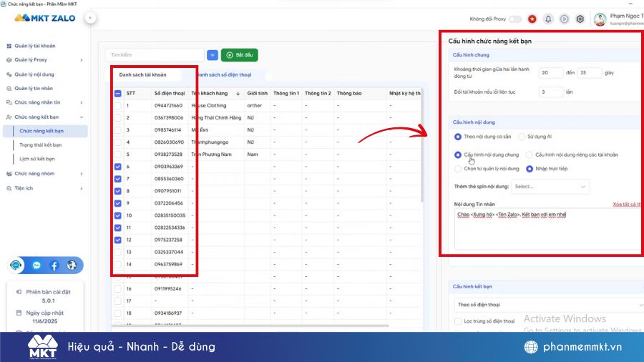Image resolution: width=644 pixels, height=362 pixels.
Task: Expand the Quản lý Proxy menu
Action: coord(44,60)
